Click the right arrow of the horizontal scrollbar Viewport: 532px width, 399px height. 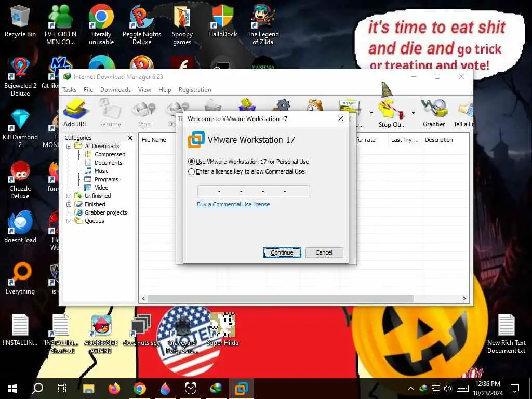pos(464,299)
